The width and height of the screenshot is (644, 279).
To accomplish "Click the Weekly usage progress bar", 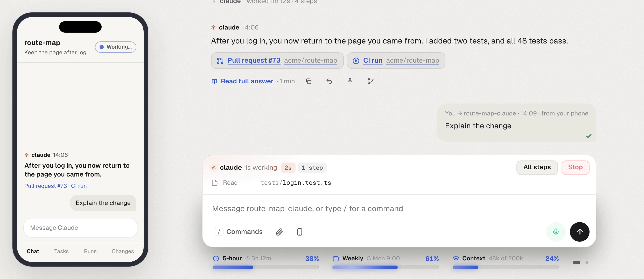I will [x=386, y=267].
